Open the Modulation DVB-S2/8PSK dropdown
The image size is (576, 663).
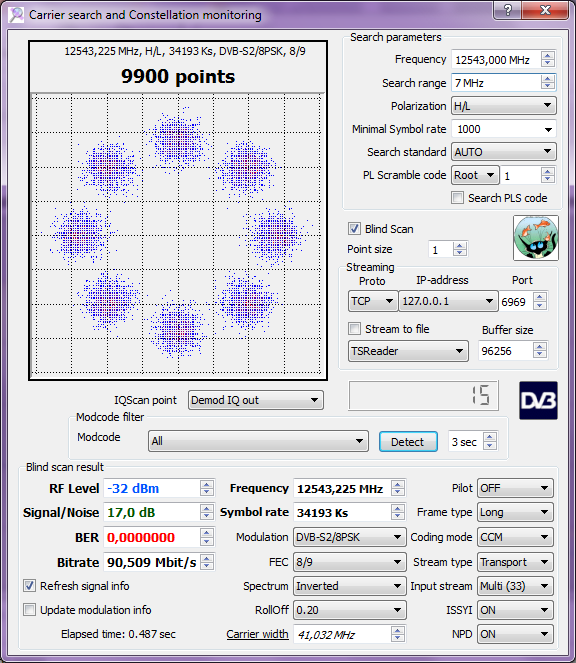[x=349, y=537]
